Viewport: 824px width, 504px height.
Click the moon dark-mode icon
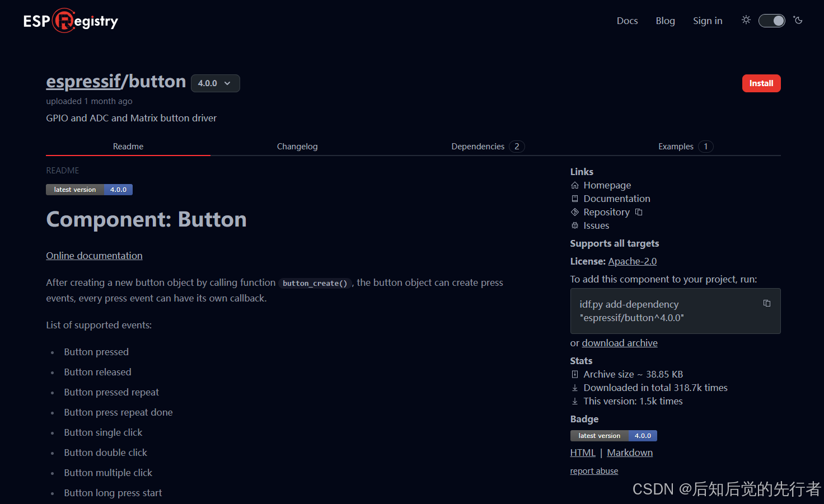point(798,20)
